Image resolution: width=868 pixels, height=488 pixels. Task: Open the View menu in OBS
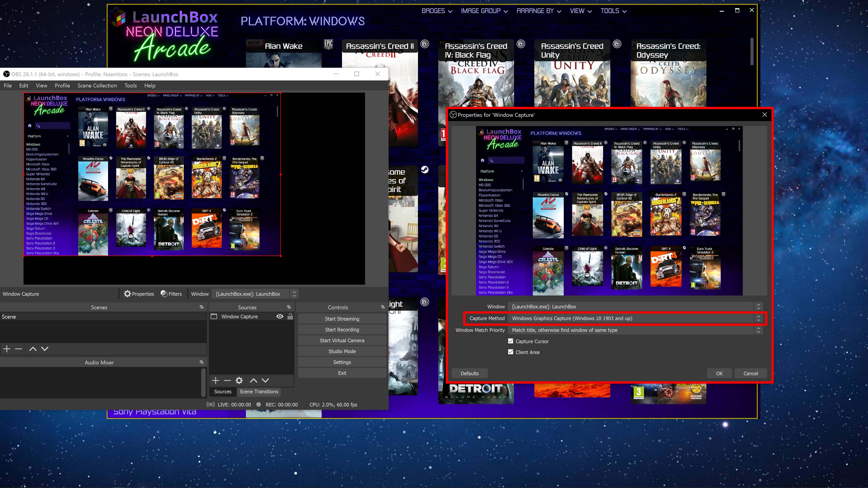(41, 86)
